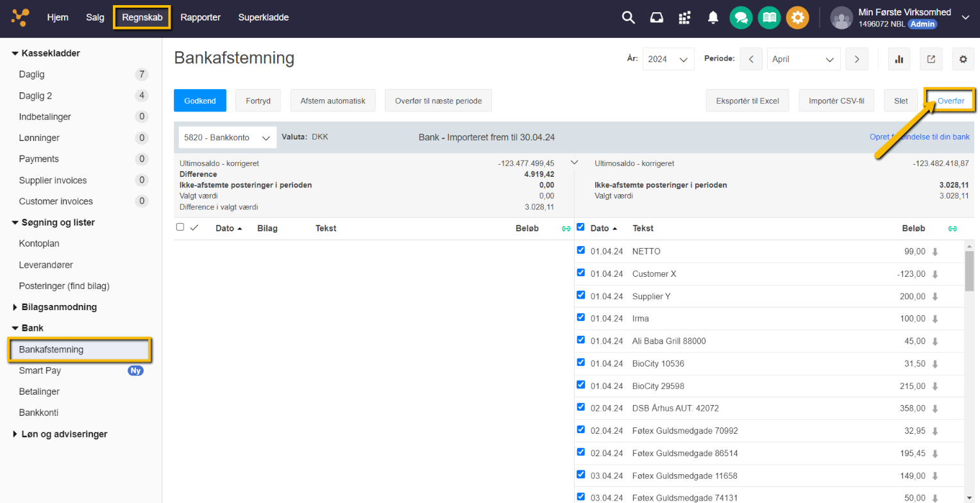Image resolution: width=980 pixels, height=503 pixels.
Task: Go to the next period arrow
Action: click(x=856, y=59)
